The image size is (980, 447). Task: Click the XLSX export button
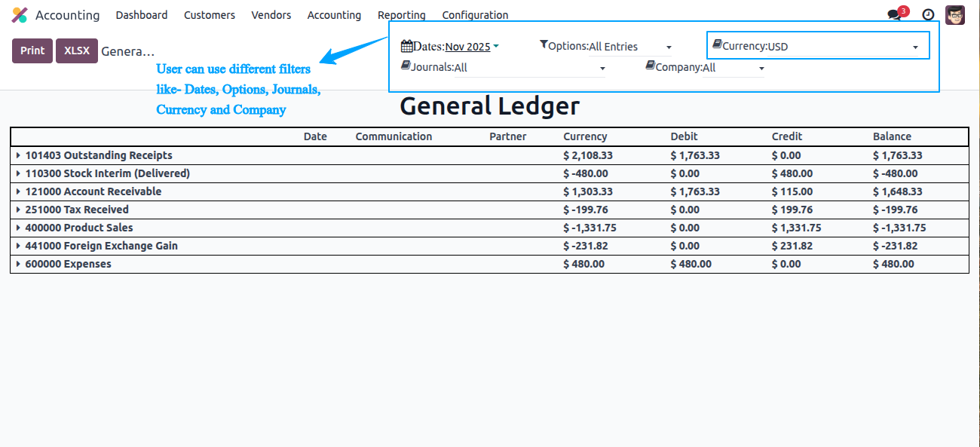point(77,51)
